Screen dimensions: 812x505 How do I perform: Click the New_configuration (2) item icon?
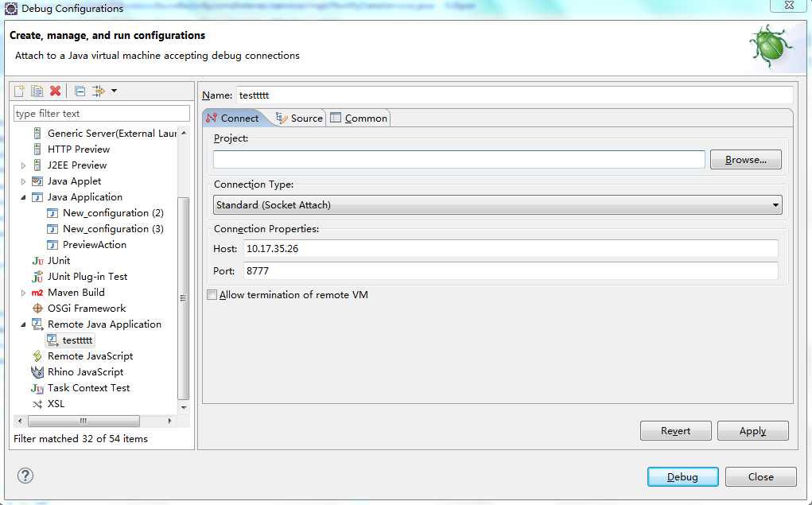52,213
